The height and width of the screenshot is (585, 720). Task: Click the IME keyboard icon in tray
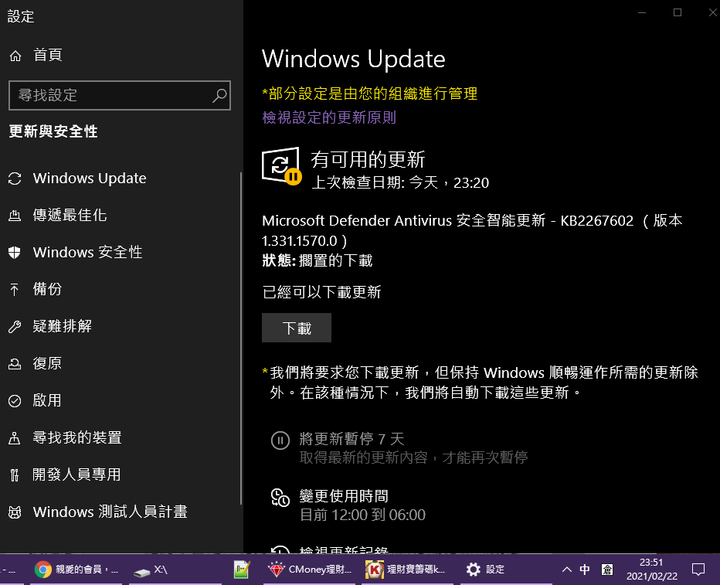pyautogui.click(x=607, y=570)
